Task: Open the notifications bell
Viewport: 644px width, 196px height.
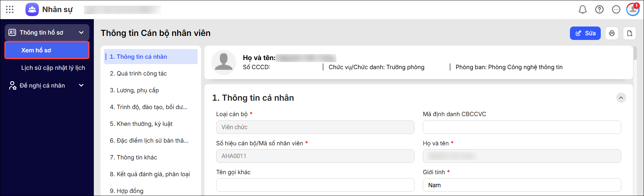Action: click(x=583, y=9)
